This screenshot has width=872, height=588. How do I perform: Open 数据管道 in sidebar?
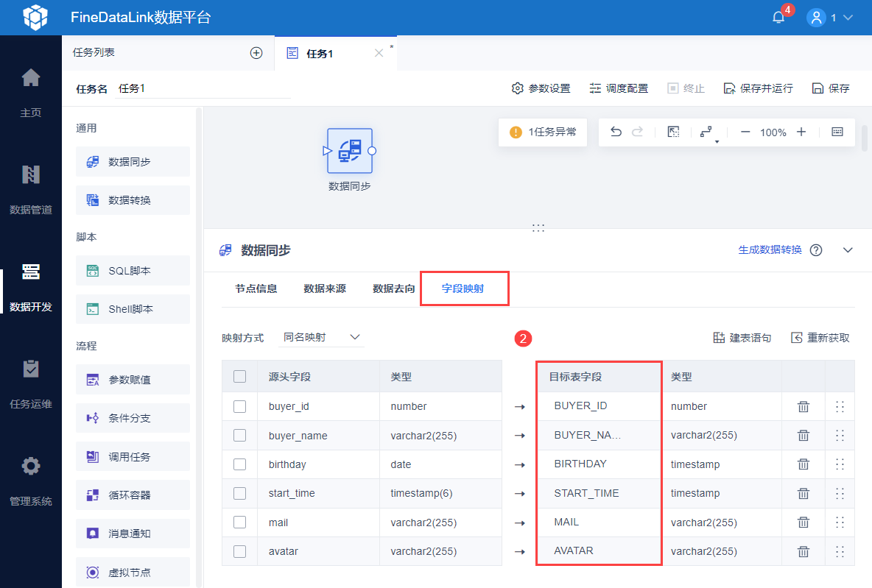coord(31,190)
